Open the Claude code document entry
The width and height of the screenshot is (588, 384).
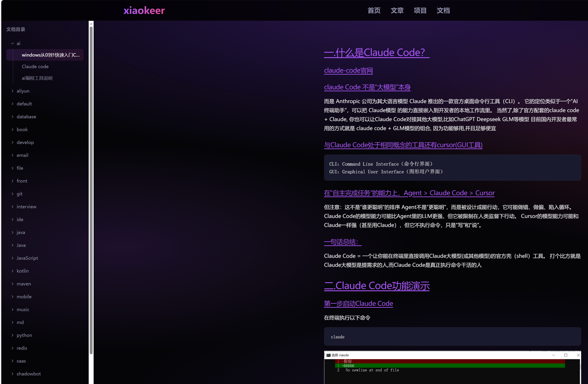(x=35, y=66)
